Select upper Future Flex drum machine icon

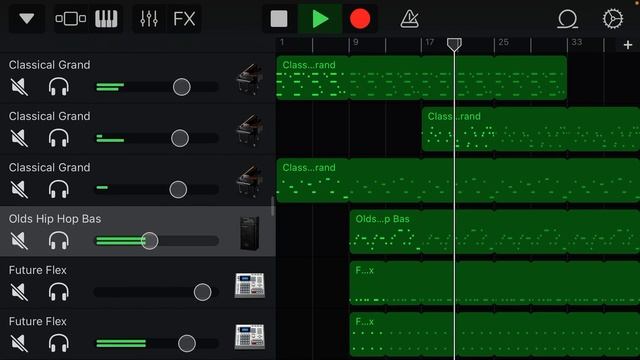250,285
